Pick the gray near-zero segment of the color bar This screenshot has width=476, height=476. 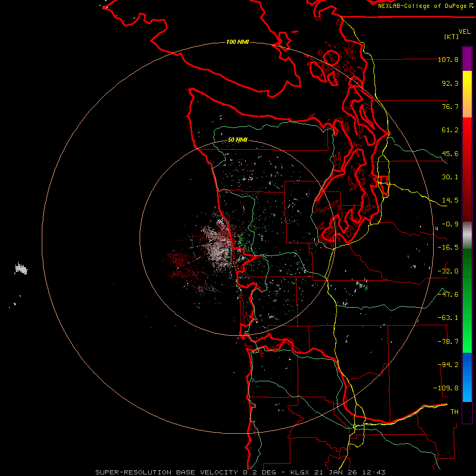(x=467, y=235)
